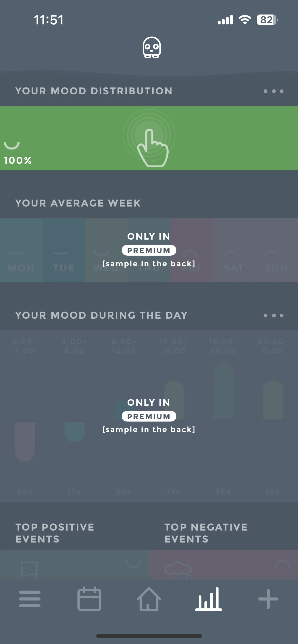Screen dimensions: 298x644
Task: Expand options for Your Mood Distribution
Action: (x=274, y=91)
